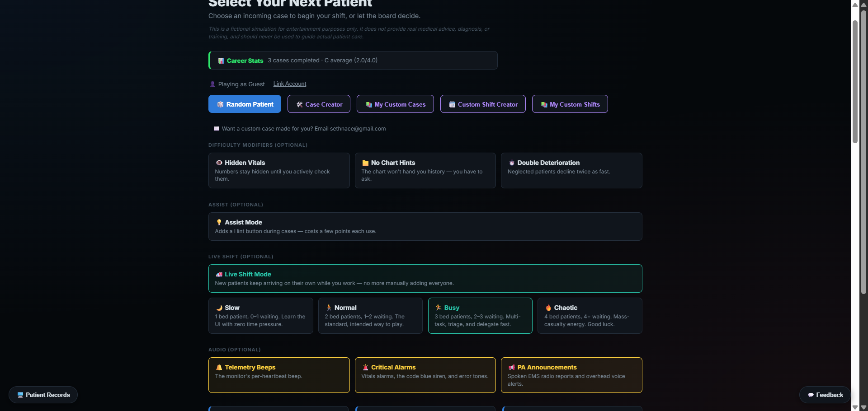This screenshot has width=868, height=411.
Task: Click the dice icon on Random Patient
Action: click(x=220, y=104)
